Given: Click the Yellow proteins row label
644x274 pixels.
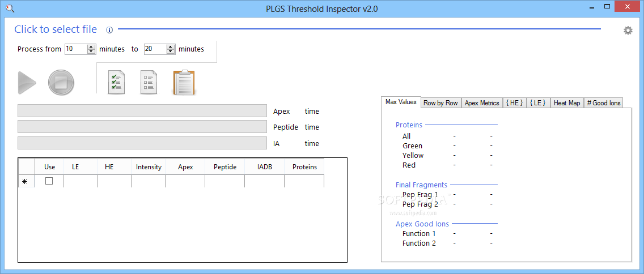Looking at the screenshot, I should [x=413, y=156].
